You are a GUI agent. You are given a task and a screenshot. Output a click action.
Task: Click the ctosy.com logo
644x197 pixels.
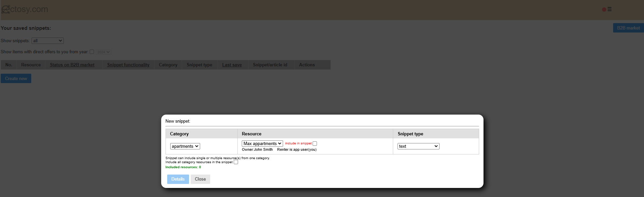[x=25, y=9]
